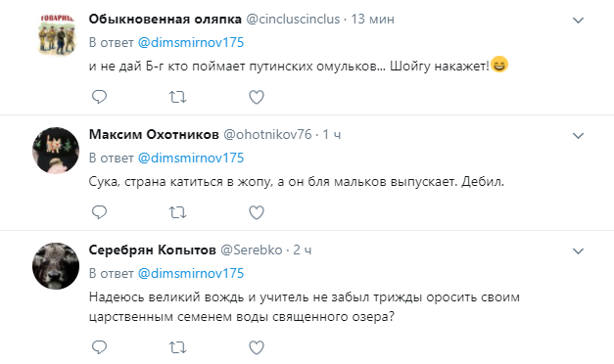Like Серебрян Копытов's tweet
The image size is (614, 364).
coord(257,346)
